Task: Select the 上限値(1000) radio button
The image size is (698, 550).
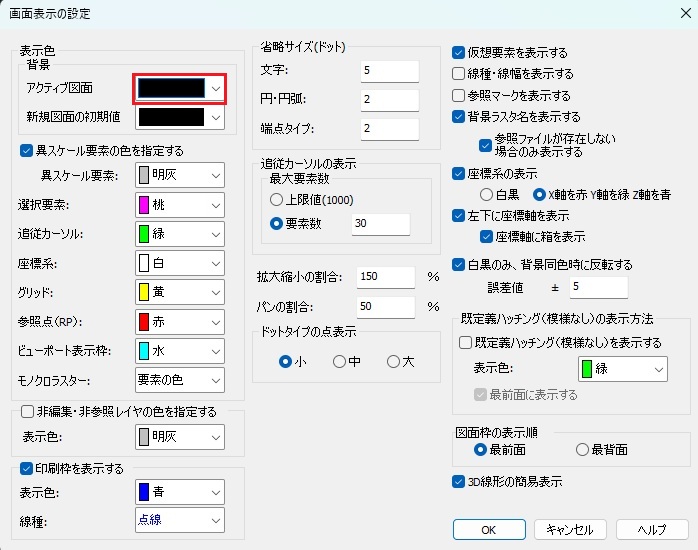Action: tap(277, 200)
